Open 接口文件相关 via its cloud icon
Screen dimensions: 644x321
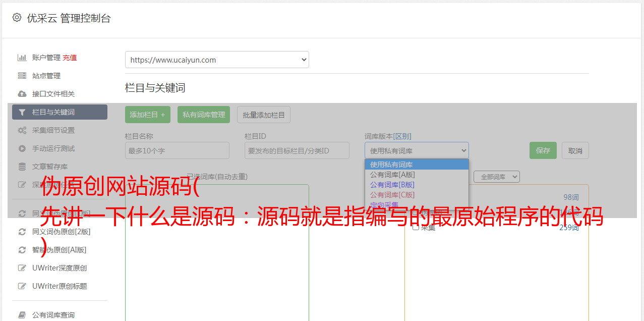point(22,94)
